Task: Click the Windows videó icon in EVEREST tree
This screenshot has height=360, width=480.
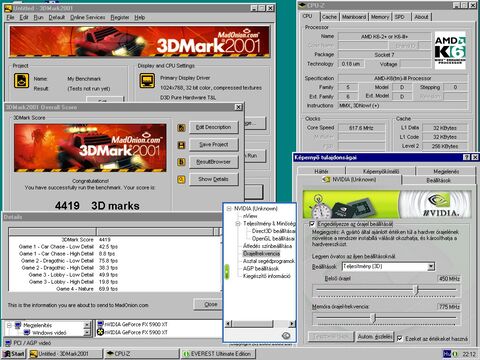Action: pos(27,332)
